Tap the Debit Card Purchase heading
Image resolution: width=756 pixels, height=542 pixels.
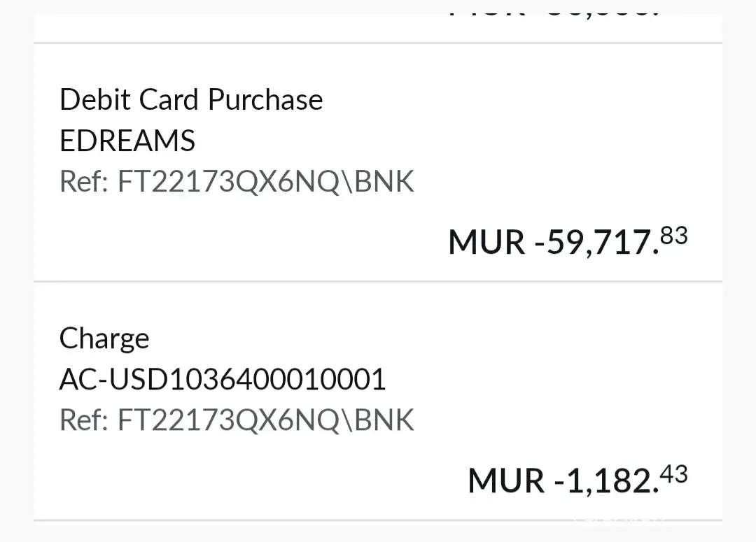[191, 100]
